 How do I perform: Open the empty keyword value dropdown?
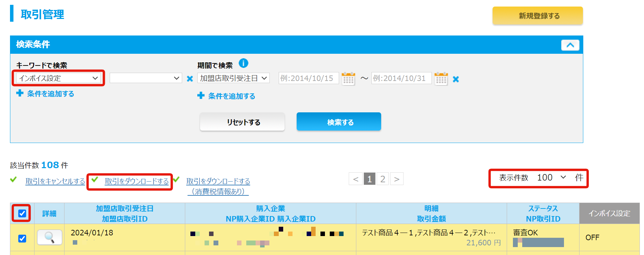pos(146,78)
